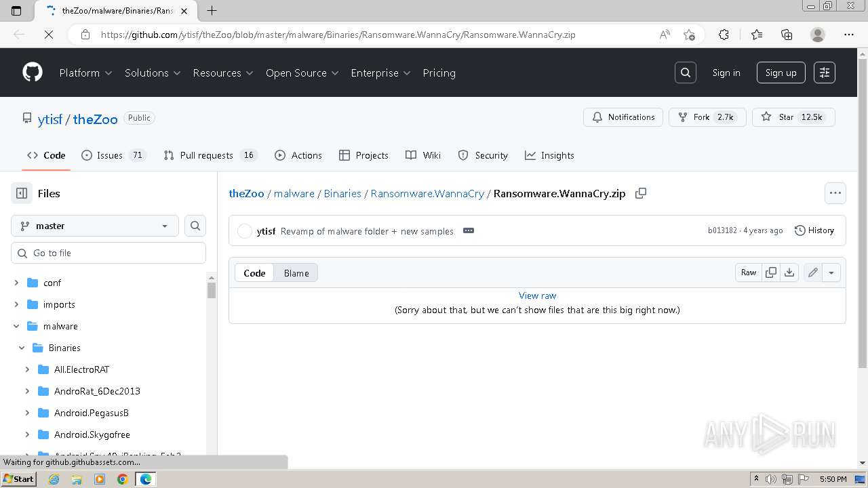View site information lock icon
The width and height of the screenshot is (868, 488).
click(x=85, y=35)
